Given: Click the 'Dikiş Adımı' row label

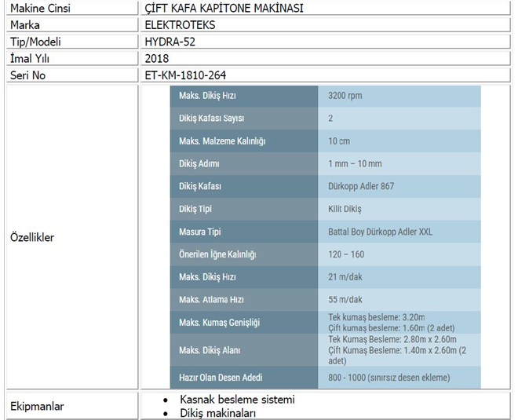Looking at the screenshot, I should click(199, 163).
